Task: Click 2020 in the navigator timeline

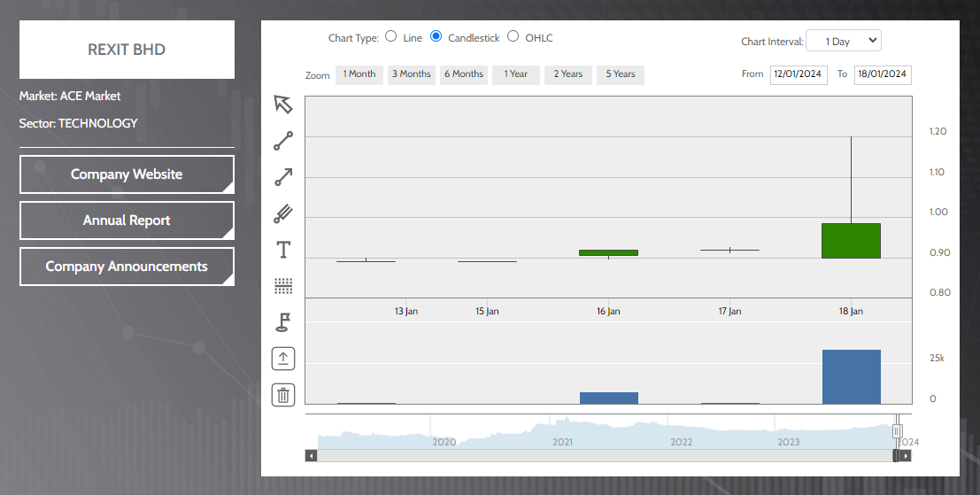Action: [x=444, y=442]
